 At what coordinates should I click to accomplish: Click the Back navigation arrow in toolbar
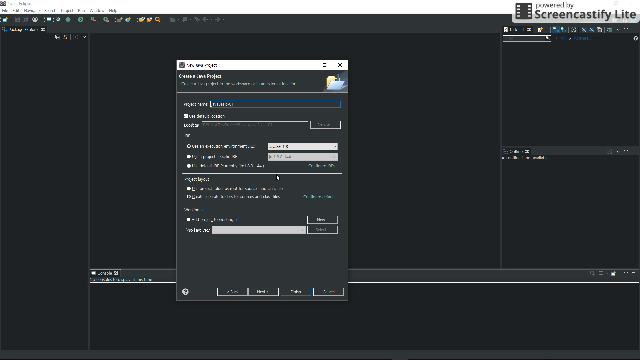click(205, 20)
